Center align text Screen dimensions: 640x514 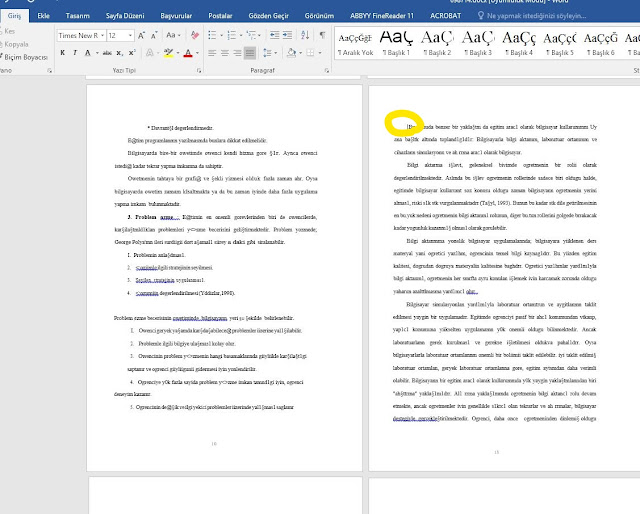(224, 53)
